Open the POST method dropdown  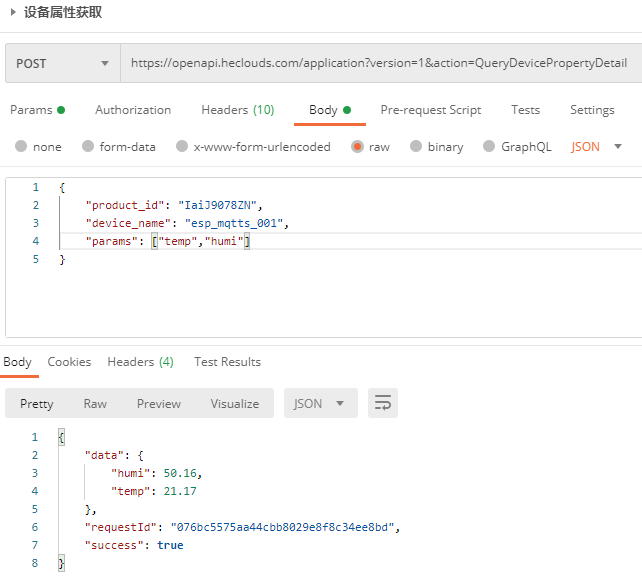[63, 63]
